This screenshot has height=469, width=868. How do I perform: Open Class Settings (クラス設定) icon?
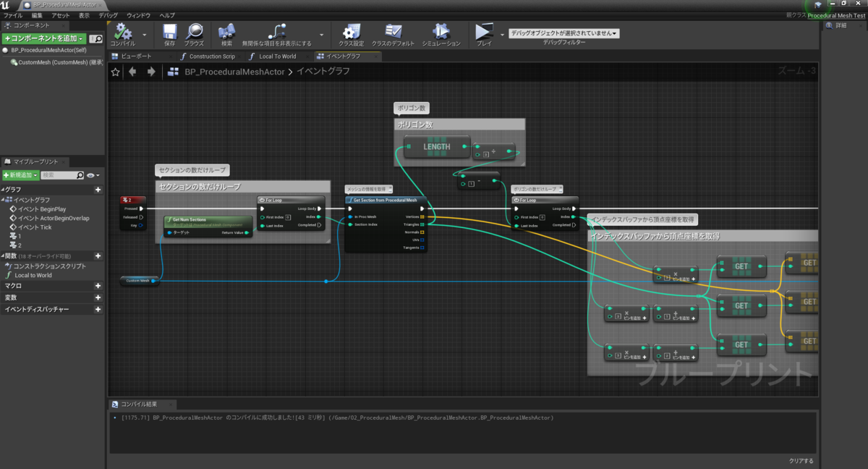tap(351, 32)
